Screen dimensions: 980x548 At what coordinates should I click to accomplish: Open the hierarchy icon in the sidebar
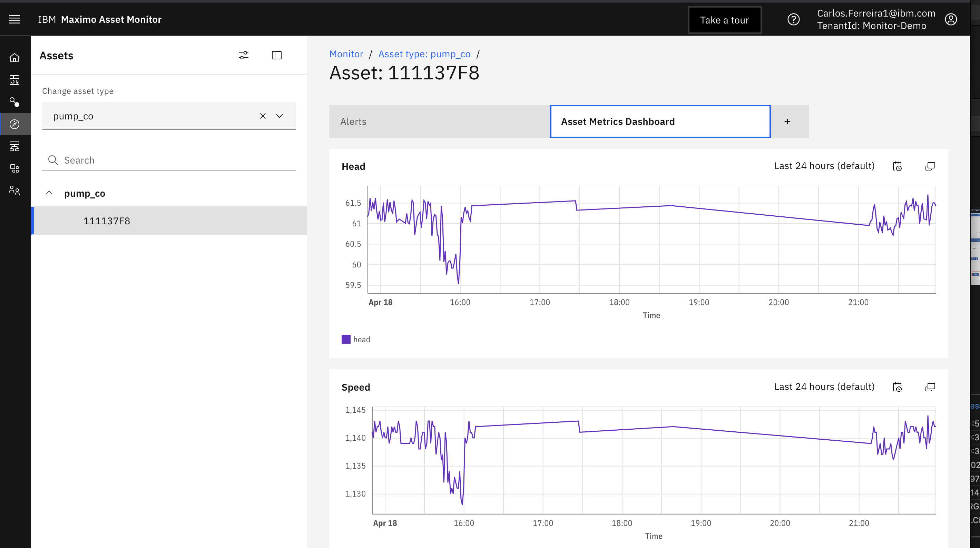coord(14,146)
